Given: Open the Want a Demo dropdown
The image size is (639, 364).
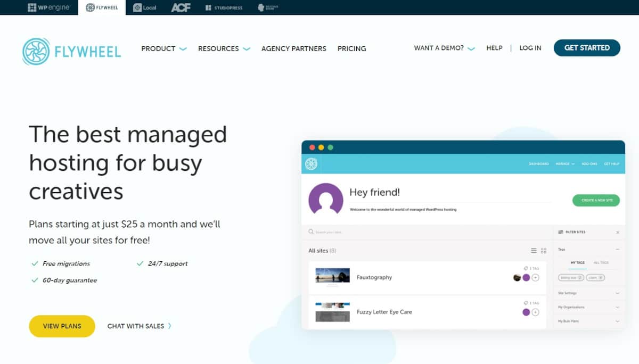Looking at the screenshot, I should tap(444, 48).
